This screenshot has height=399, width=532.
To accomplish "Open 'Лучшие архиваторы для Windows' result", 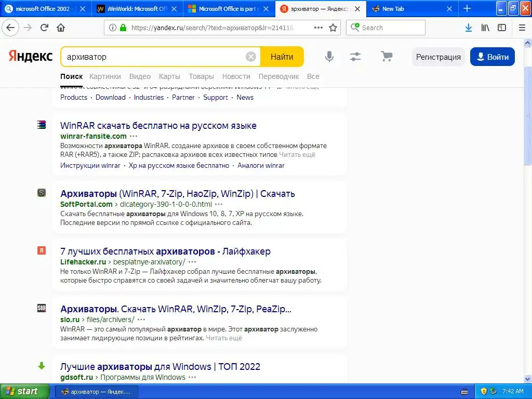I will 160,367.
